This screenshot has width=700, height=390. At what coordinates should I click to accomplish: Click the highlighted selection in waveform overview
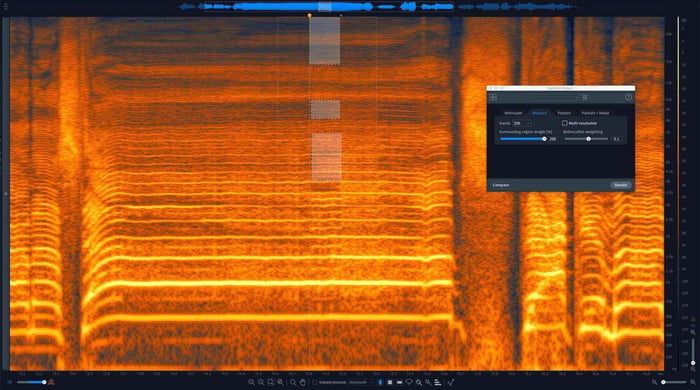click(x=325, y=6)
